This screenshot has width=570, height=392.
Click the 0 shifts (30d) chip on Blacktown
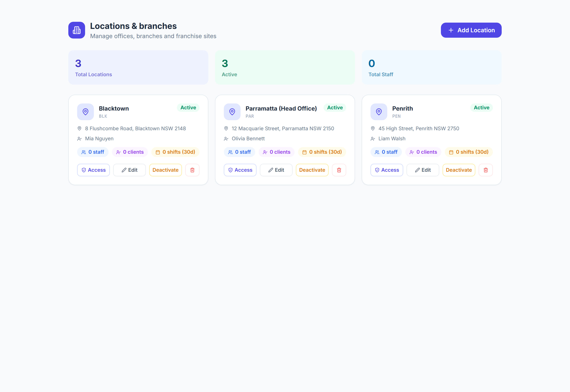(x=175, y=152)
